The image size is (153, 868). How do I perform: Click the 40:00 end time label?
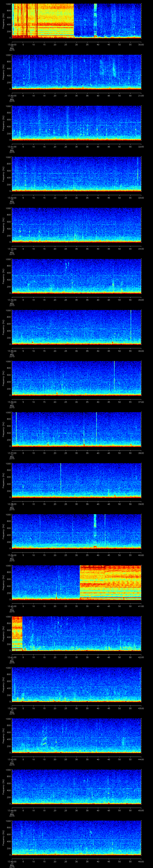(141, 555)
